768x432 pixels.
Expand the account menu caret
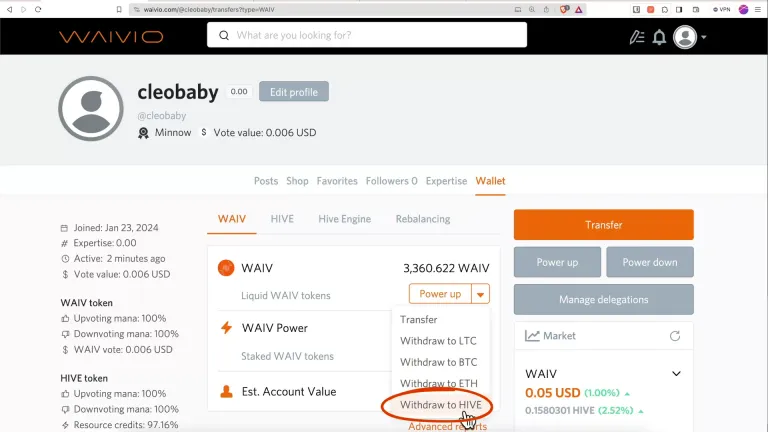click(x=704, y=37)
